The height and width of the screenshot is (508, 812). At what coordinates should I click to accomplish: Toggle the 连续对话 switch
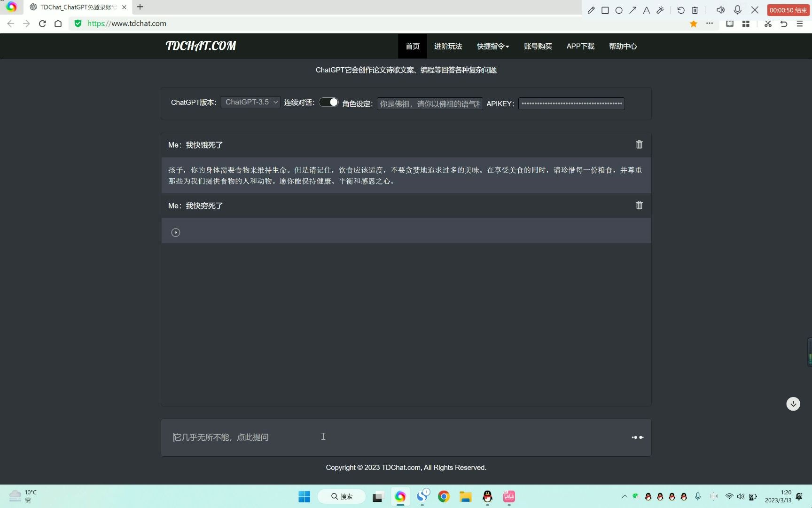click(328, 102)
